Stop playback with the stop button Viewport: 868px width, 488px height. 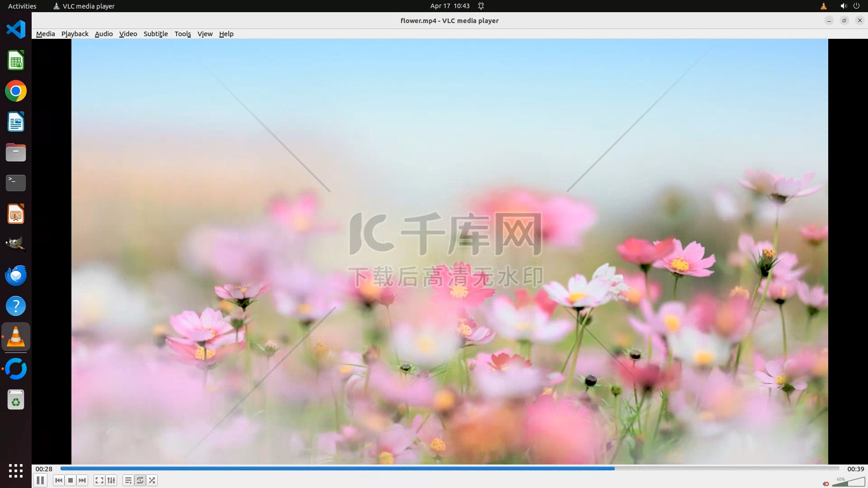click(x=71, y=480)
